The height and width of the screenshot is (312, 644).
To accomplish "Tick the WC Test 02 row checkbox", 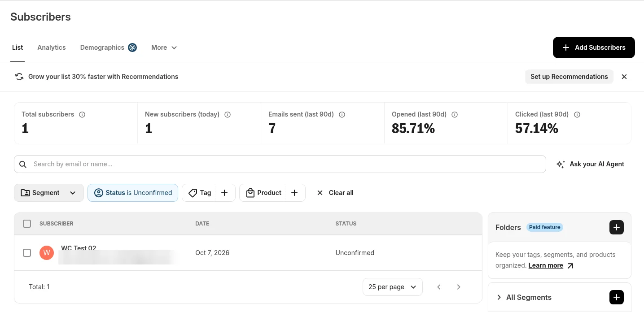I will (27, 253).
